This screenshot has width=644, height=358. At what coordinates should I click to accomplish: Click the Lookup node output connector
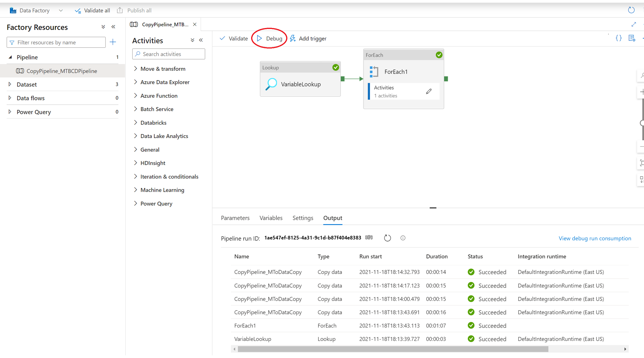[x=343, y=79]
